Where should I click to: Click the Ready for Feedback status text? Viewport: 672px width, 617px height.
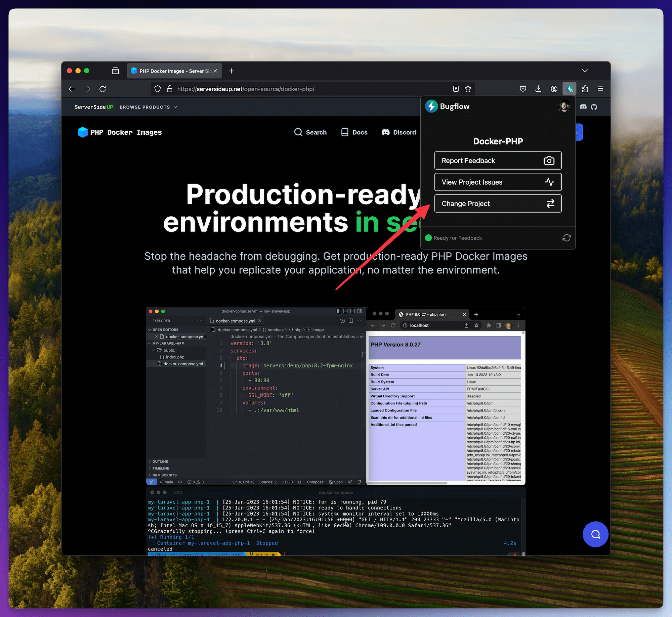click(x=457, y=238)
